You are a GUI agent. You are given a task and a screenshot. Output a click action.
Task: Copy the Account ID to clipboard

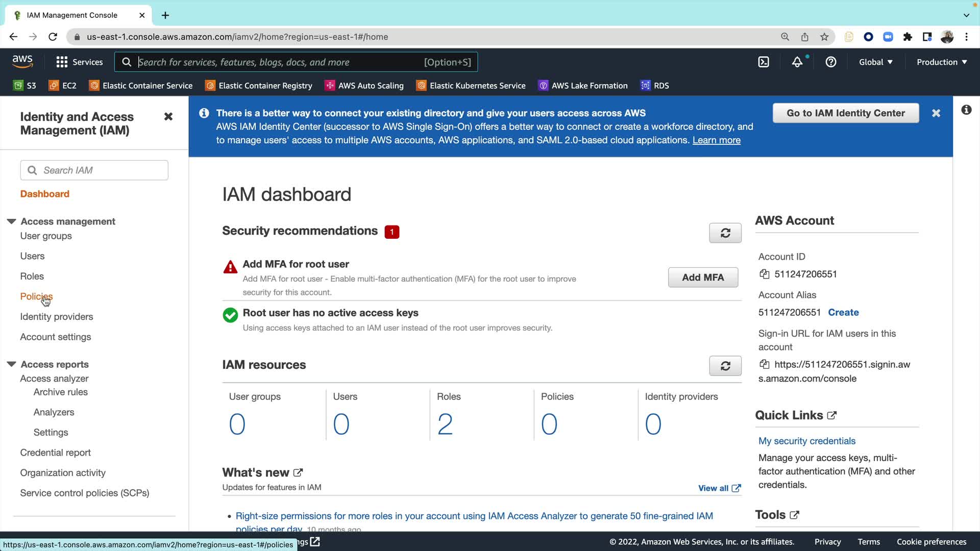764,274
